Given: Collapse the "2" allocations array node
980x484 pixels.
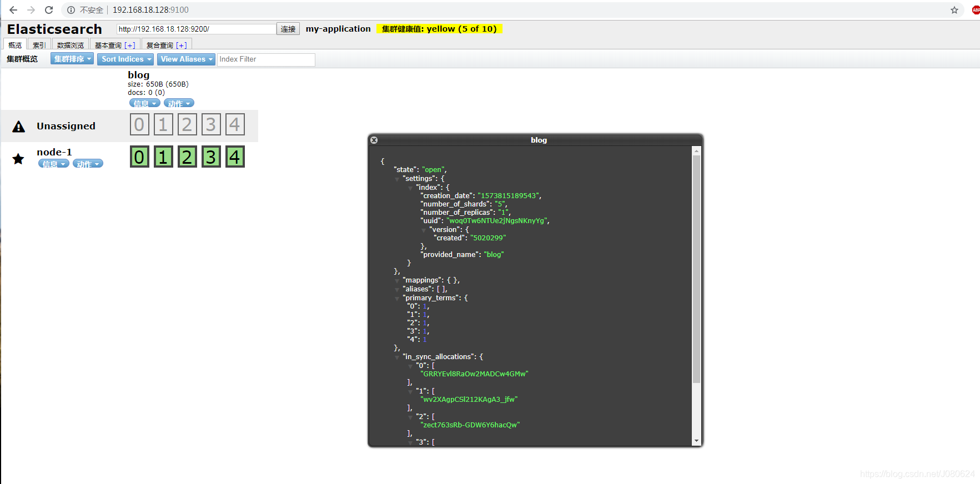Looking at the screenshot, I should (x=410, y=417).
